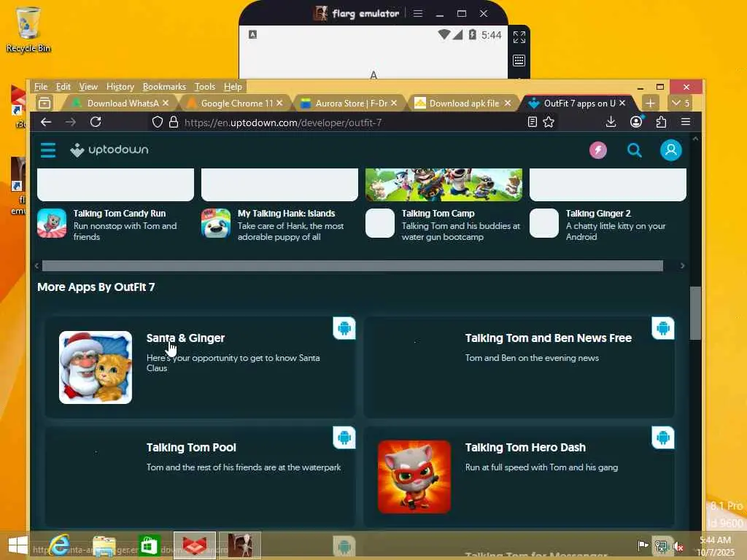Click Android badge on Santa & Ginger card

pos(344,328)
